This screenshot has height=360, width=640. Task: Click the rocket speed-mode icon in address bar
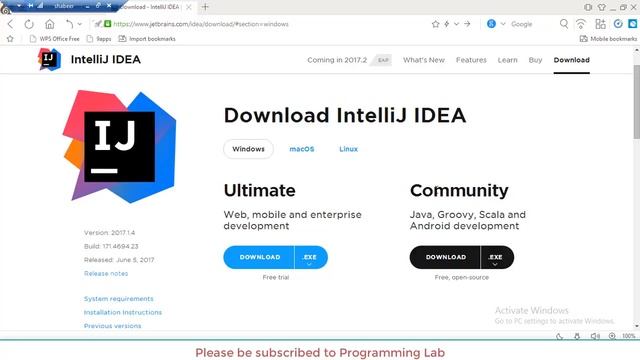[x=98, y=24]
